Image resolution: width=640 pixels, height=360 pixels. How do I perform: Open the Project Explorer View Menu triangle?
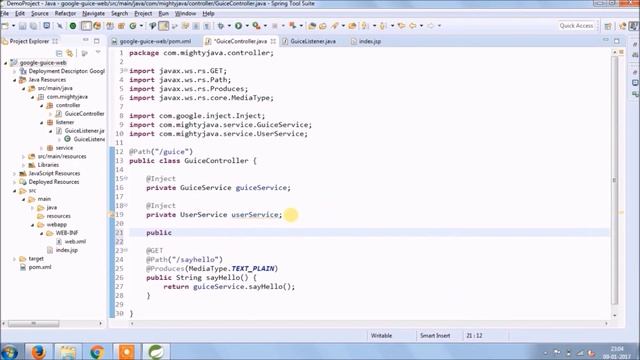tap(98, 53)
